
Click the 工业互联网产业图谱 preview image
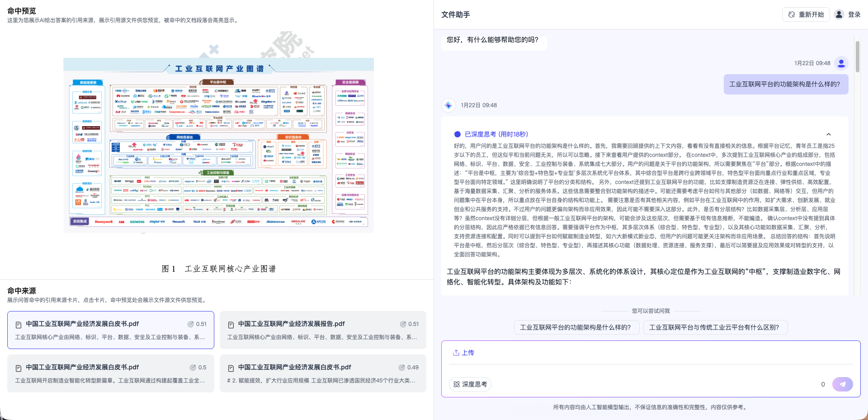coord(218,145)
